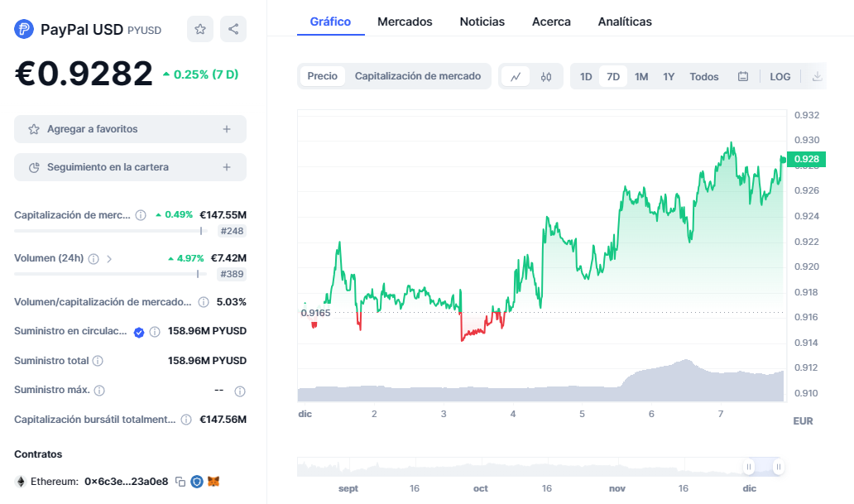This screenshot has width=854, height=504.
Task: Click the Ethereum logo icon in Contratos
Action: (21, 482)
